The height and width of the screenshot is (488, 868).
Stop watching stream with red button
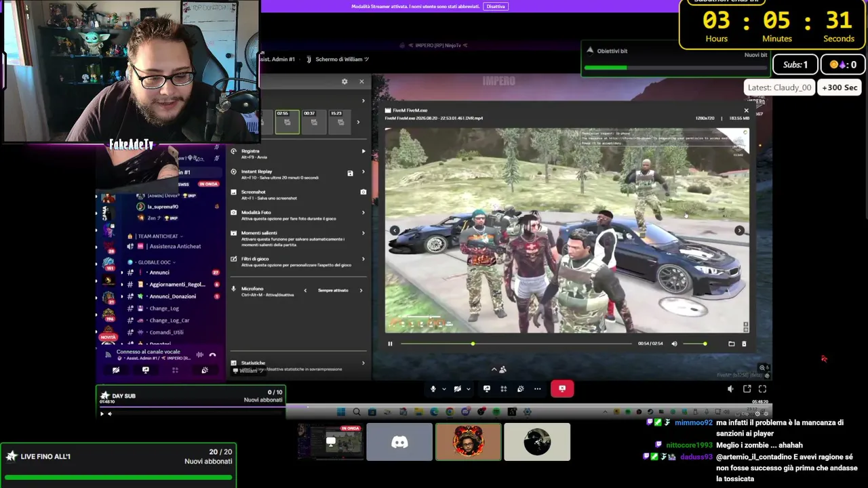coord(561,389)
